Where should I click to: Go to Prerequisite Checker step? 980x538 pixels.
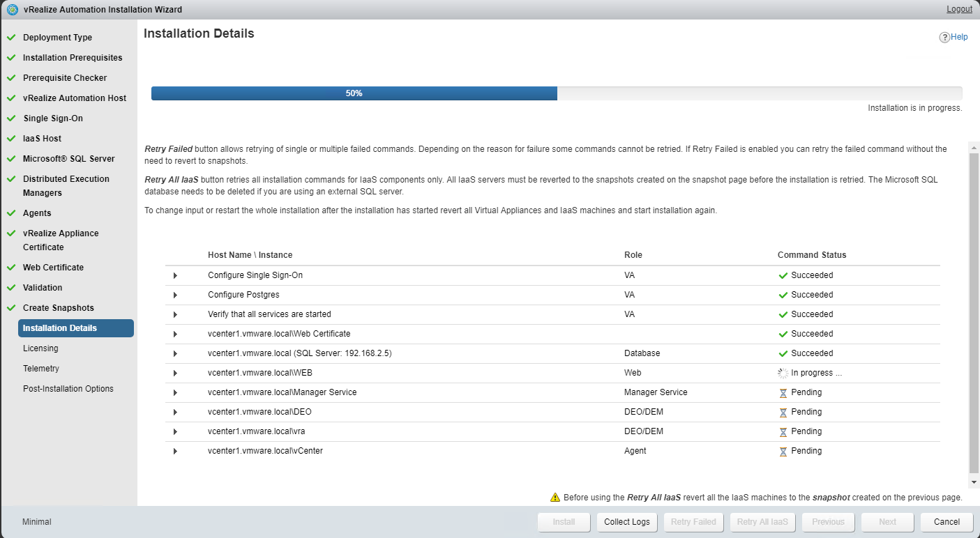[x=65, y=78]
